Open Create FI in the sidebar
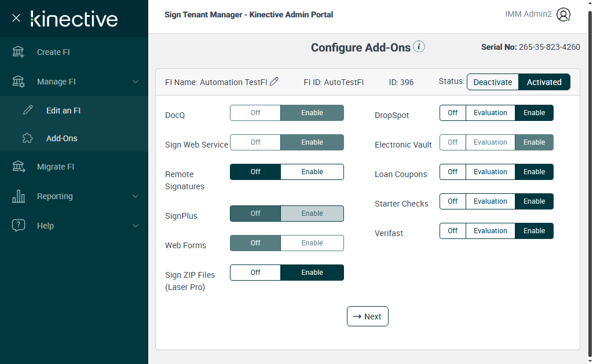 74,52
